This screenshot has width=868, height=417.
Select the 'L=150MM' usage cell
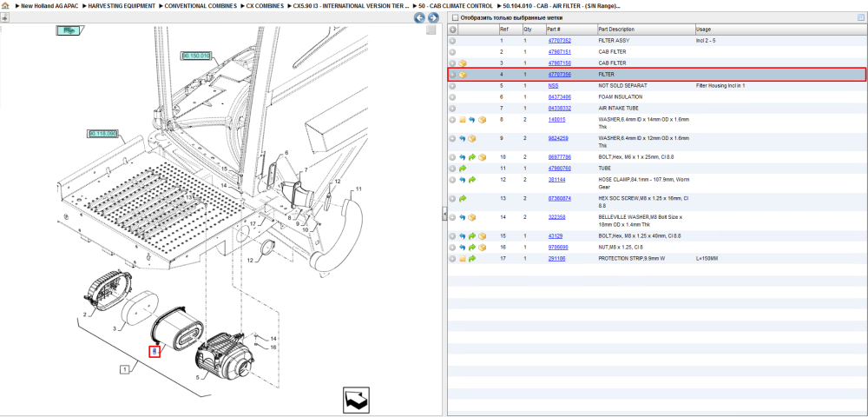tap(707, 259)
